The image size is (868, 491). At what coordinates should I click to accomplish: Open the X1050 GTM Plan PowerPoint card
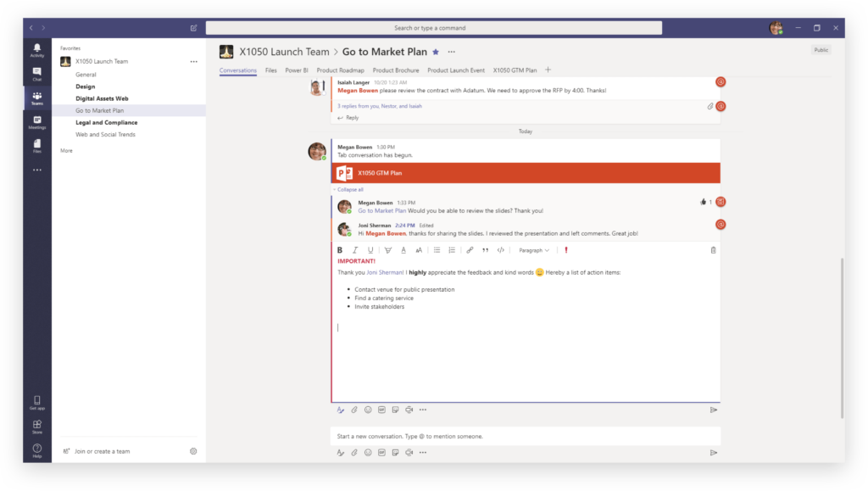point(526,173)
